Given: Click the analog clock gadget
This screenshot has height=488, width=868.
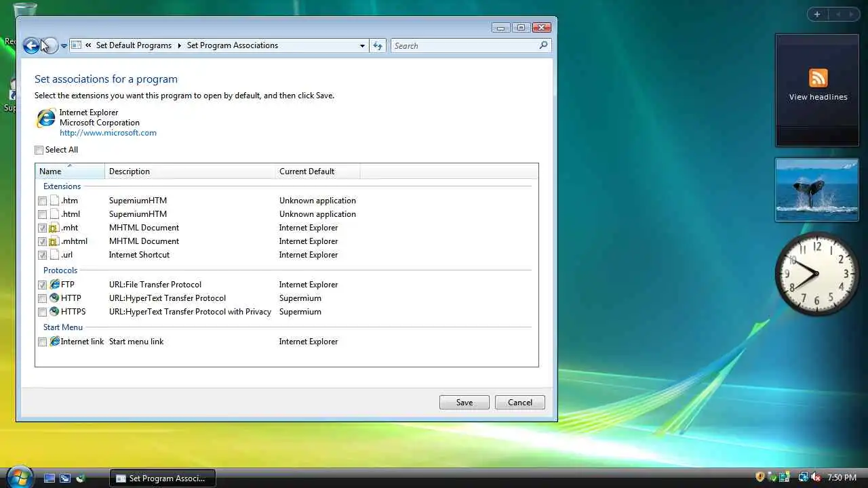Looking at the screenshot, I should (x=817, y=274).
